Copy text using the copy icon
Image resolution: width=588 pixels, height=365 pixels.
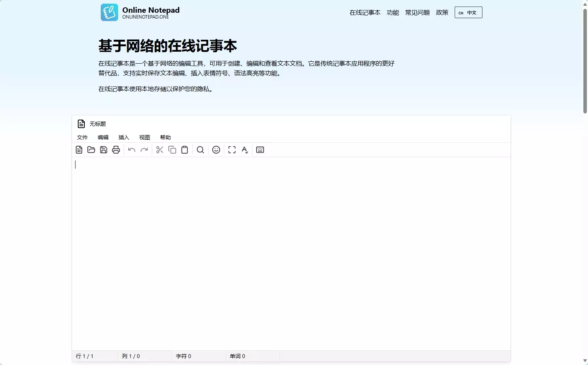172,150
